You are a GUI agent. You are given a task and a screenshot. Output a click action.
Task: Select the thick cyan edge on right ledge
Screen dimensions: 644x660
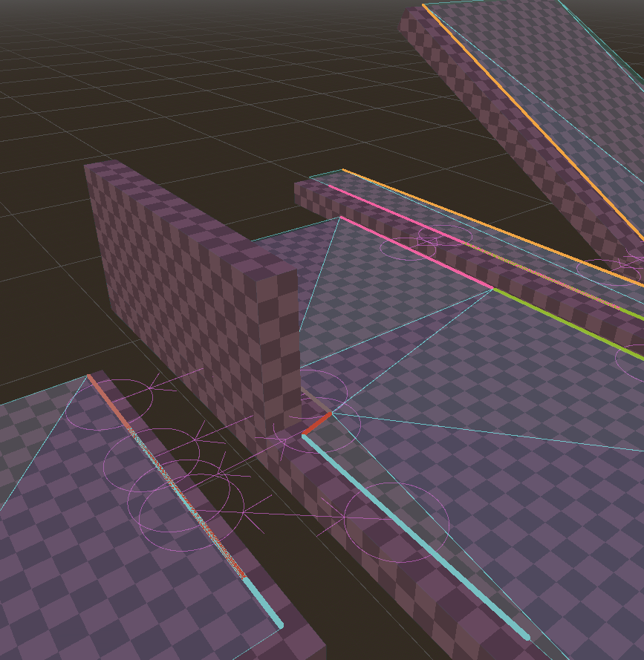pyautogui.click(x=416, y=538)
